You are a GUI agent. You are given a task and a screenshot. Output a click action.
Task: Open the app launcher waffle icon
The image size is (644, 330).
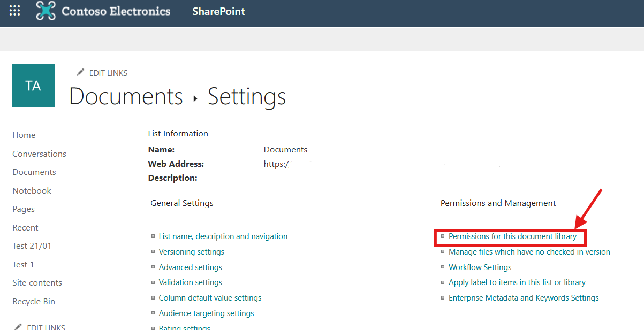click(x=15, y=11)
